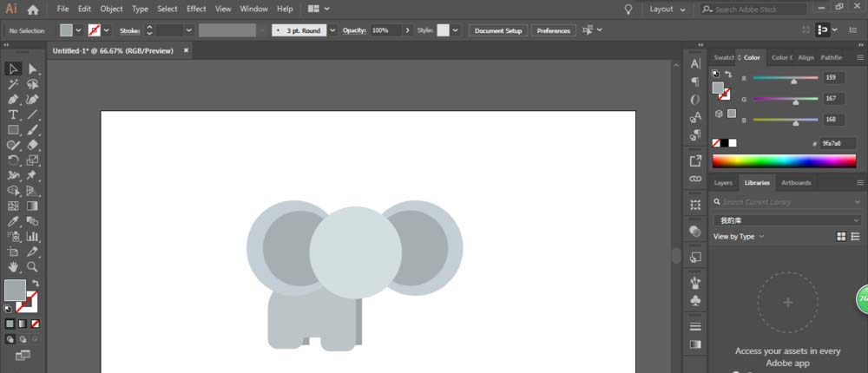This screenshot has height=373, width=868.
Task: Open the graphic Style dropdown
Action: point(455,30)
